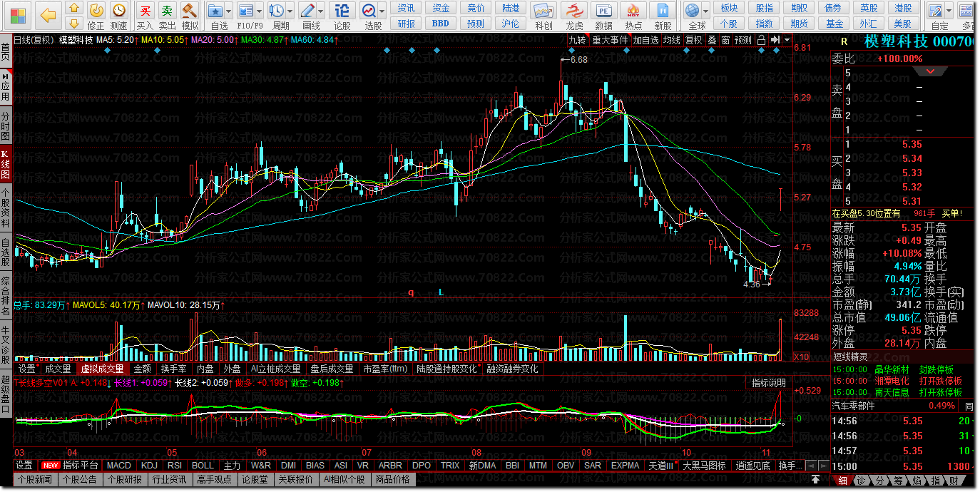The image size is (980, 492).
Task: Open the 测速 clock icon
Action: (119, 9)
